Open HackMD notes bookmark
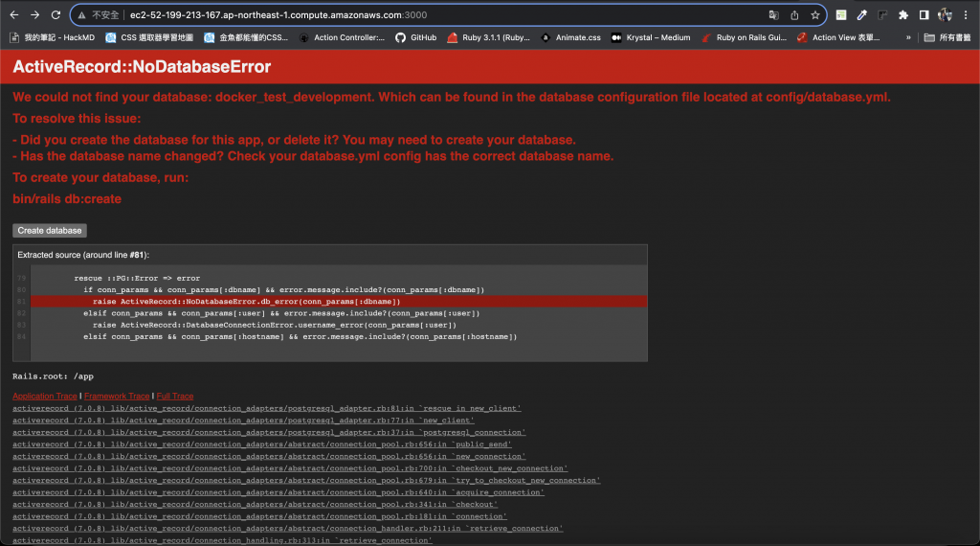Viewport: 980px width, 546px height. pos(53,37)
